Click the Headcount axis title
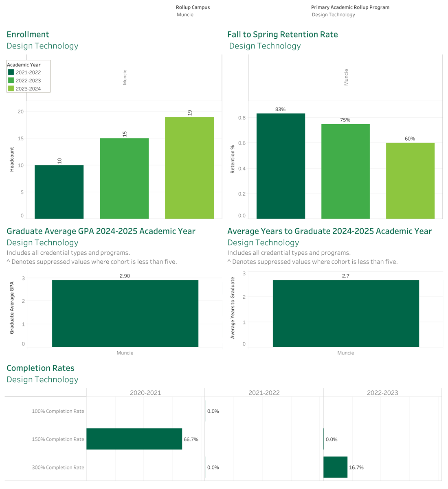 [12, 159]
